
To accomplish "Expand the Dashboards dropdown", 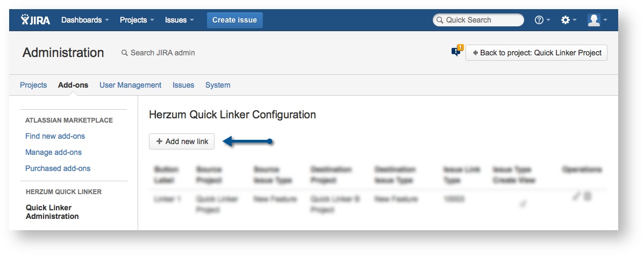I will [x=85, y=20].
